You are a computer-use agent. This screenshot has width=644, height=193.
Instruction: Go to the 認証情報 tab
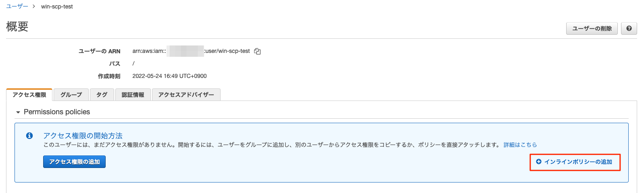coord(133,95)
